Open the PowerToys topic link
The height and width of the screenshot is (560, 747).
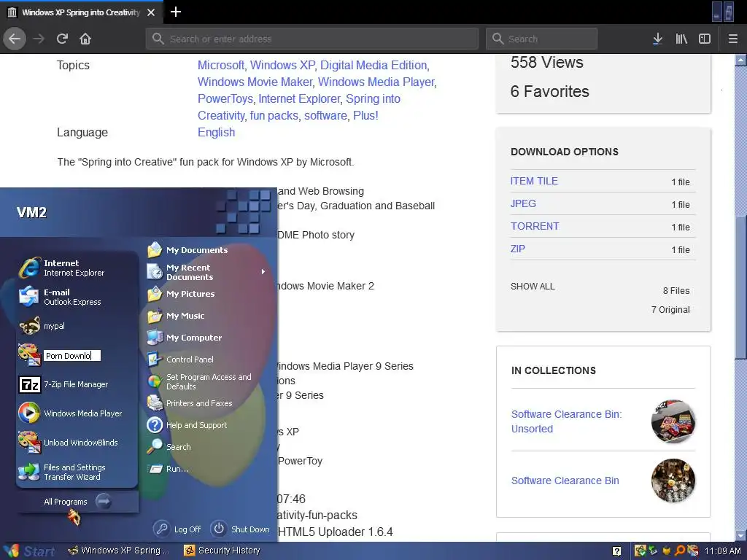(225, 98)
